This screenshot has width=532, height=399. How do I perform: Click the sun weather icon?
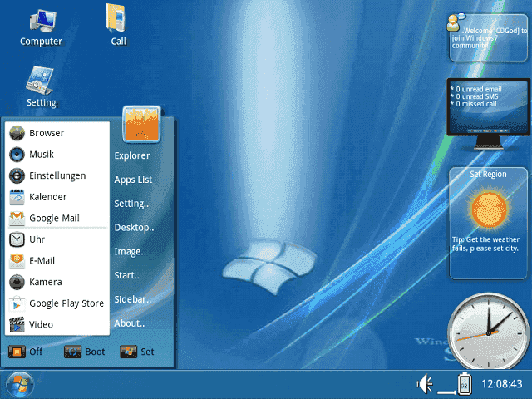click(x=489, y=209)
